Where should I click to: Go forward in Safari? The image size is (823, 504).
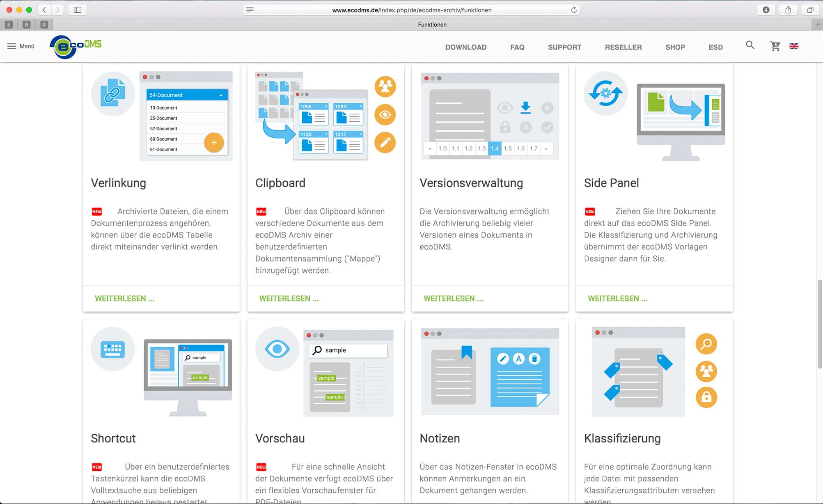[57, 10]
